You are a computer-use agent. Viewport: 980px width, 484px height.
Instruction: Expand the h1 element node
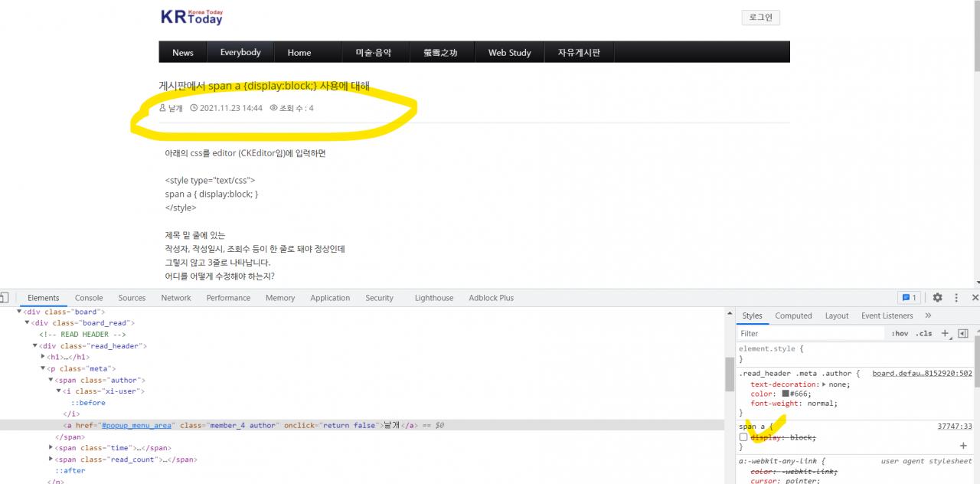pyautogui.click(x=44, y=357)
